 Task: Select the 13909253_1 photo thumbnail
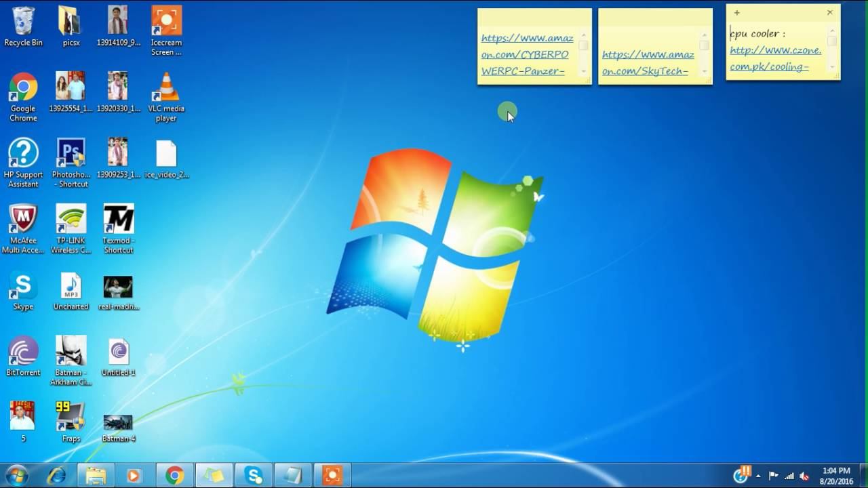118,159
